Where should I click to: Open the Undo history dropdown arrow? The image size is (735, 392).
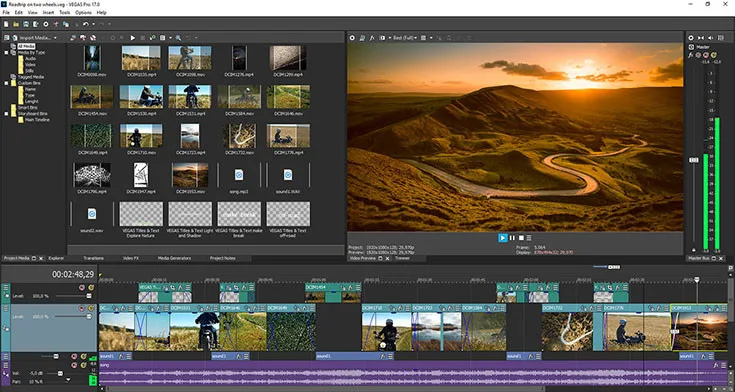93,24
